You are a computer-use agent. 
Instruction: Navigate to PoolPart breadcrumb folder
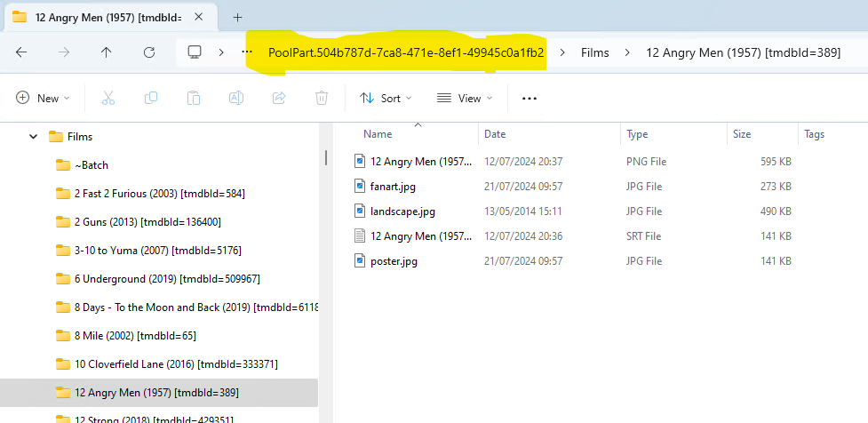click(406, 52)
